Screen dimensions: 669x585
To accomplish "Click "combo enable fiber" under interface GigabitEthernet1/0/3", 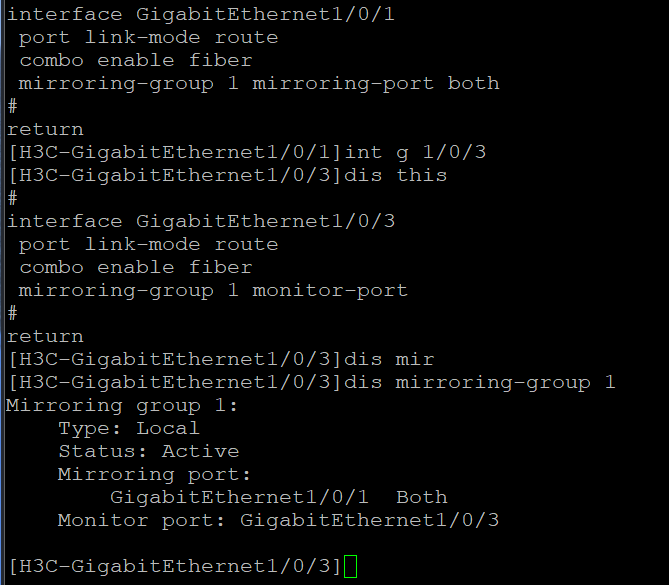I will pyautogui.click(x=135, y=267).
